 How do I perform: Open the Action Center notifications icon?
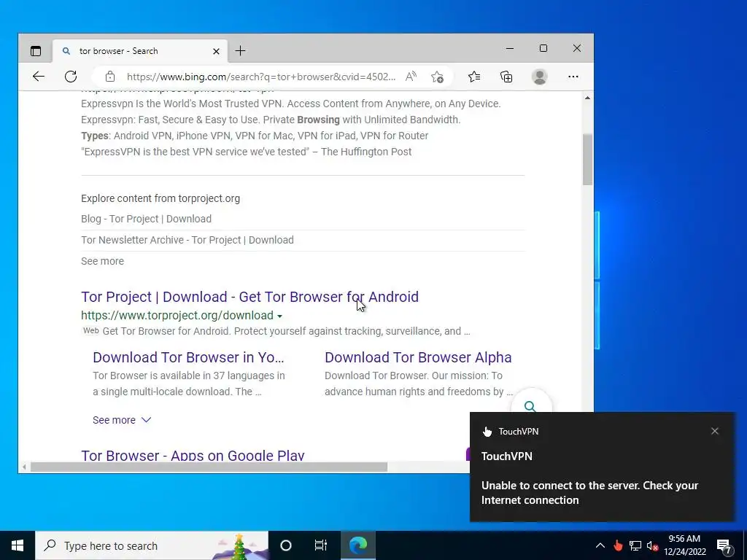[x=724, y=546]
